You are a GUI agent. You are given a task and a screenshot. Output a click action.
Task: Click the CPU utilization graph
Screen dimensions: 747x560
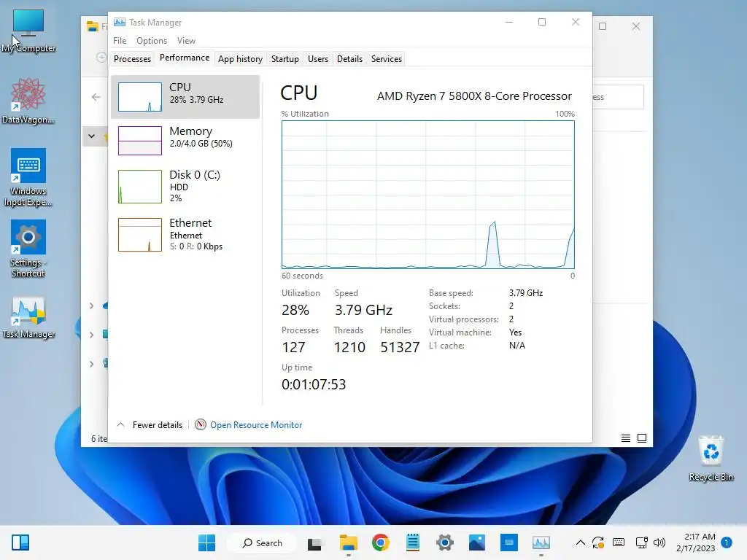point(427,194)
